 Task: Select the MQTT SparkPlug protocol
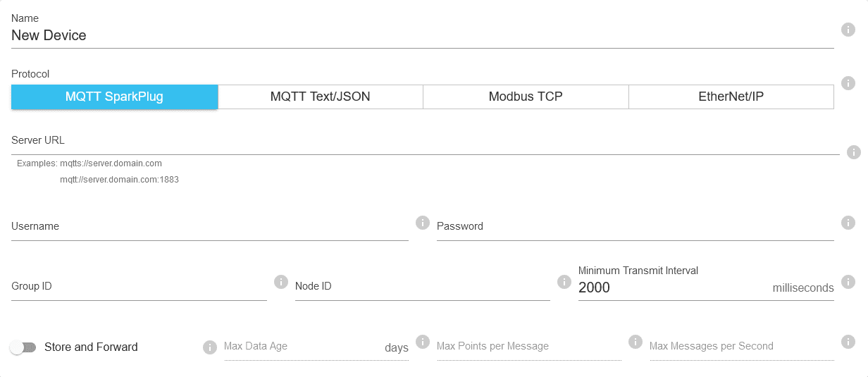114,97
